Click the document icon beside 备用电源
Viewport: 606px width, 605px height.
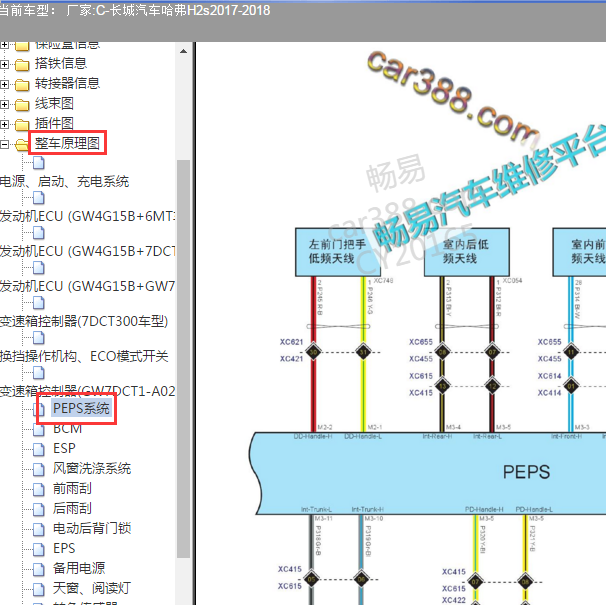(39, 569)
